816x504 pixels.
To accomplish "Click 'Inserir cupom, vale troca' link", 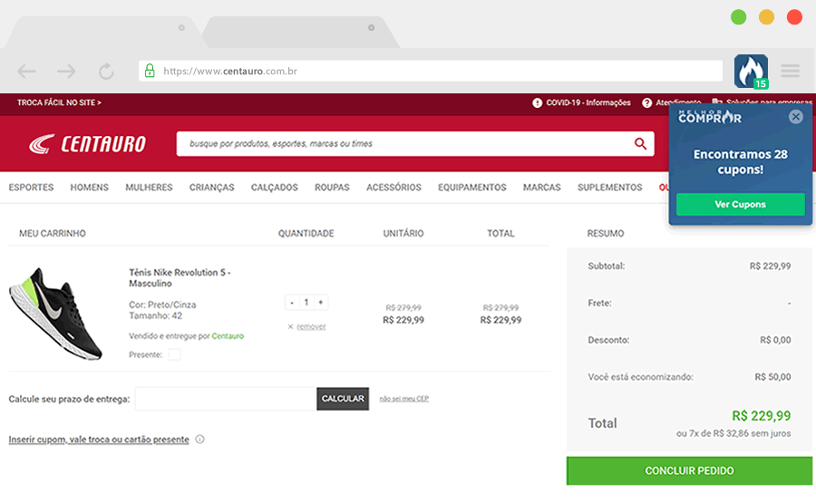I will pyautogui.click(x=99, y=440).
